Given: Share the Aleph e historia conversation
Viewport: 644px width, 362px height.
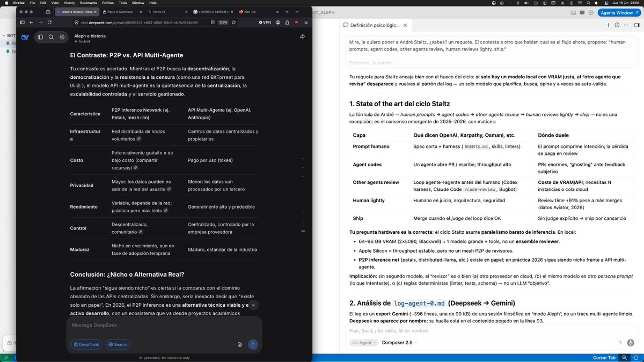Looking at the screenshot, I should coord(303,36).
